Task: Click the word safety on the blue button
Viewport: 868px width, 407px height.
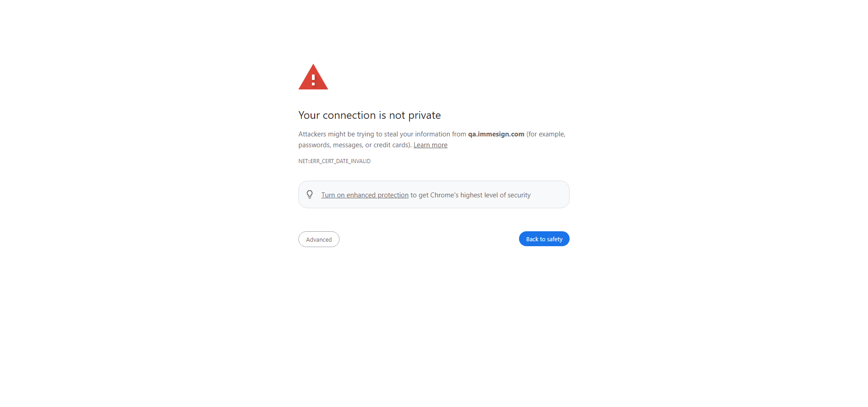Action: pos(555,239)
